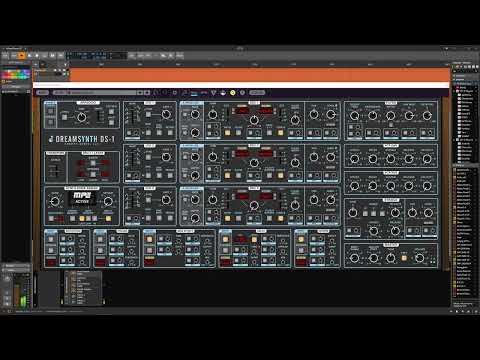
Task: Toggle the yellow lit button in bottom-right knob row
Action: (x=404, y=258)
